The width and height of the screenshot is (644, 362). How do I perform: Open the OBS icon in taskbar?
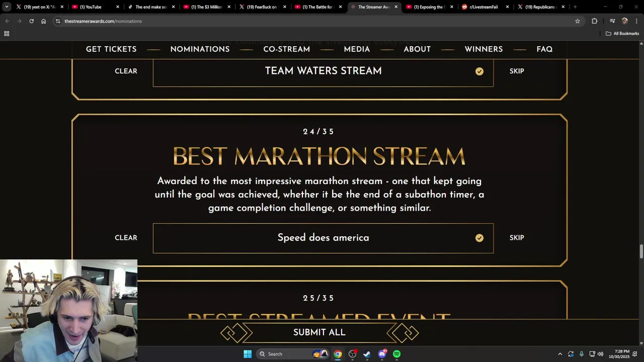coord(352,354)
